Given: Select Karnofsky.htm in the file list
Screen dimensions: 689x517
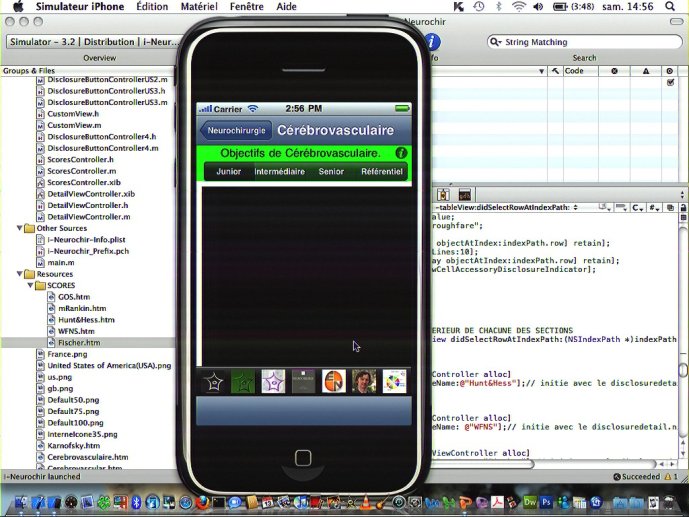Looking at the screenshot, I should pyautogui.click(x=73, y=445).
